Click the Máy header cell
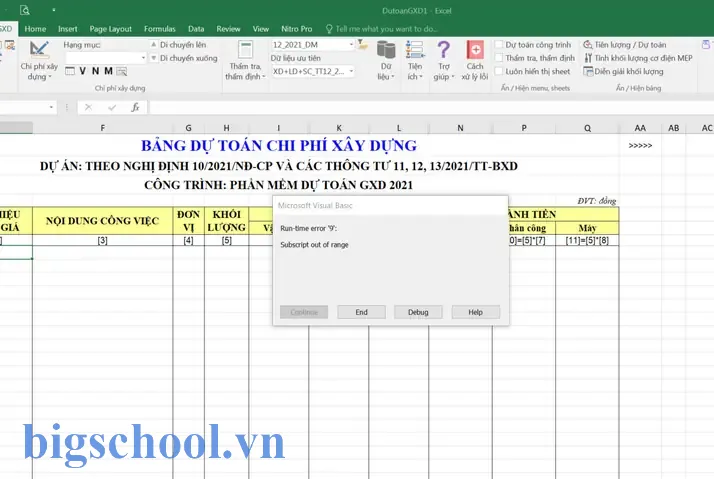 tap(587, 228)
